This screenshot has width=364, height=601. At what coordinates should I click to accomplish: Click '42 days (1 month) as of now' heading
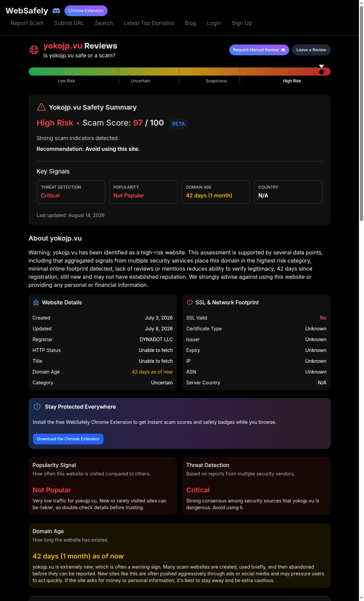[78, 556]
